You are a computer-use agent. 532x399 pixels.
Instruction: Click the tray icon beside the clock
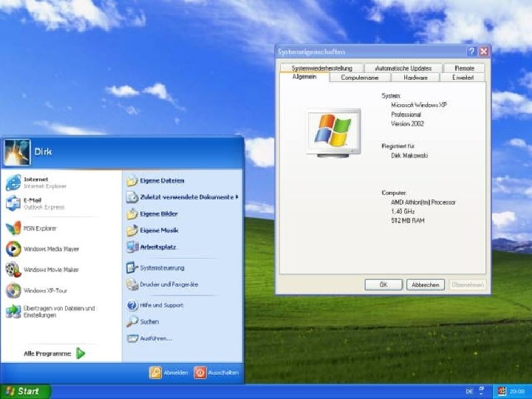pyautogui.click(x=501, y=391)
